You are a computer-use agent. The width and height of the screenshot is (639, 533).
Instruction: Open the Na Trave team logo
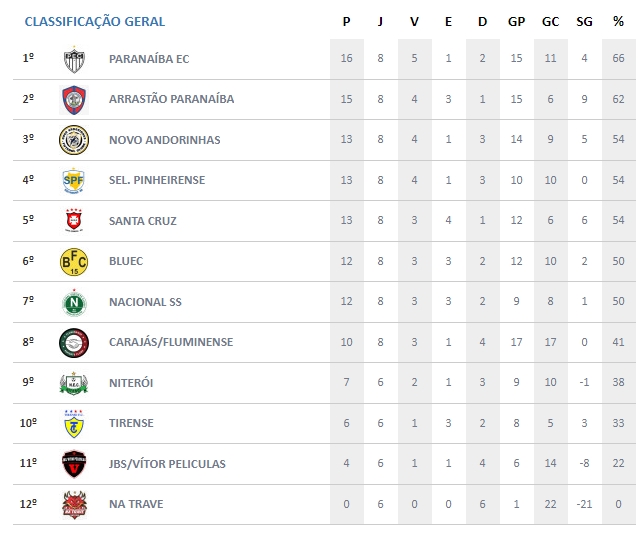(x=74, y=504)
